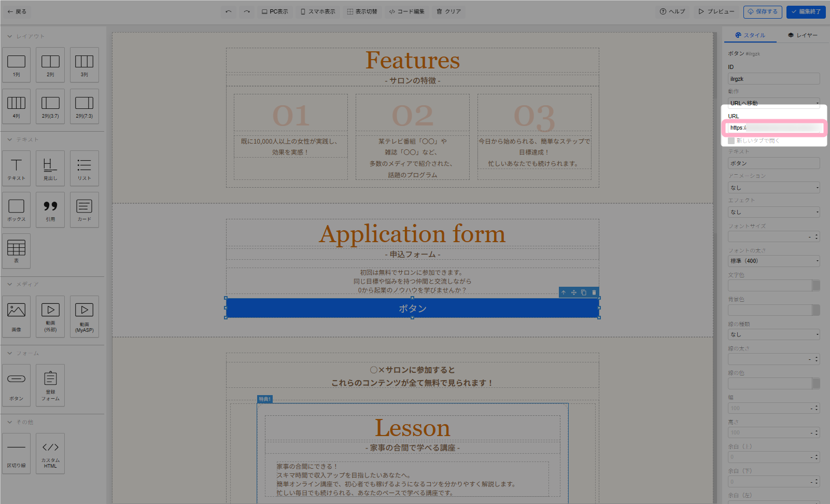
Task: Enable 新しいタブで開く checkbox
Action: click(731, 141)
